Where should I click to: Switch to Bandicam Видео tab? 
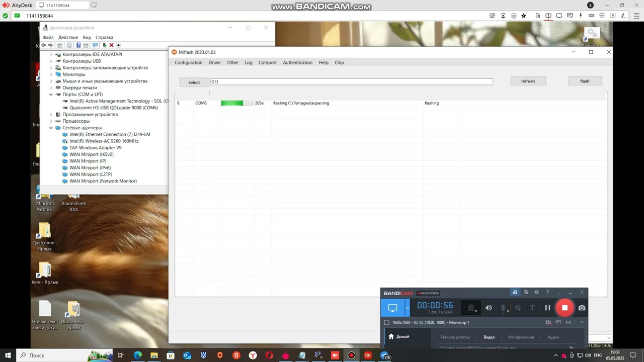tap(489, 337)
